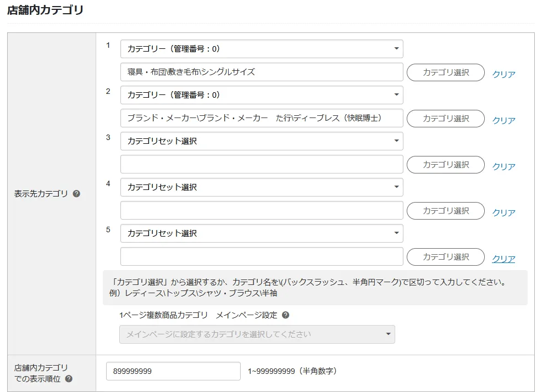Focus the 寝具・布団\敷き毛布\シングルサイズ text field
This screenshot has width=537, height=392.
click(x=262, y=72)
